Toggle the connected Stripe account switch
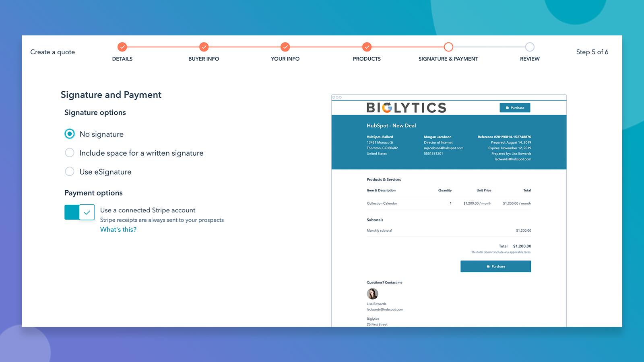644x362 pixels. click(80, 212)
